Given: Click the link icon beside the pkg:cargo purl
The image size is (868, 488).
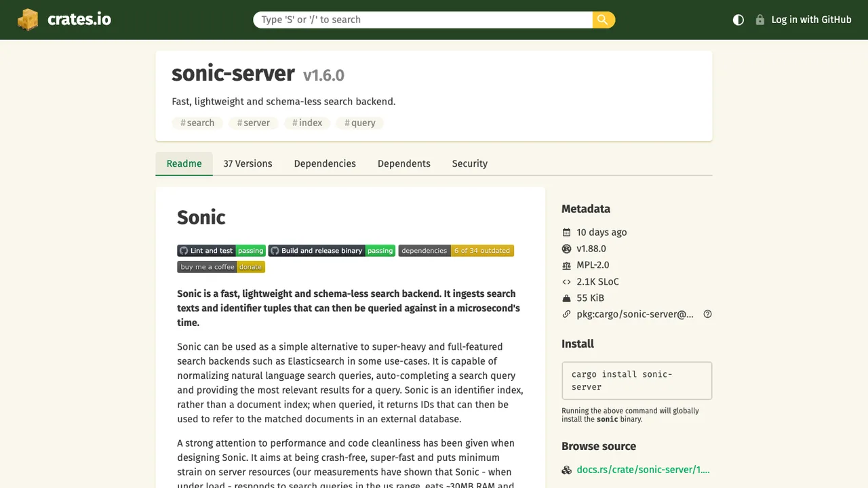Looking at the screenshot, I should tap(567, 314).
